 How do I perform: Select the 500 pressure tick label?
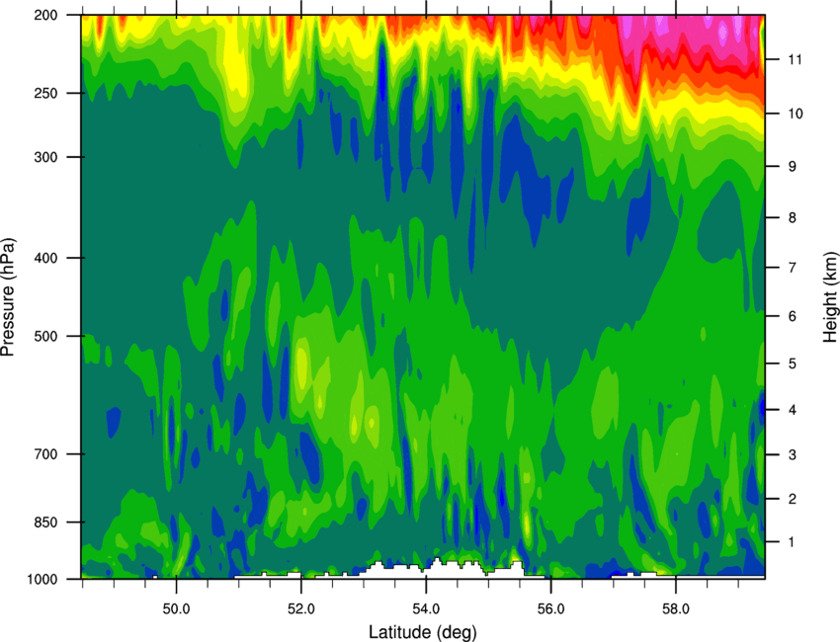pos(45,336)
